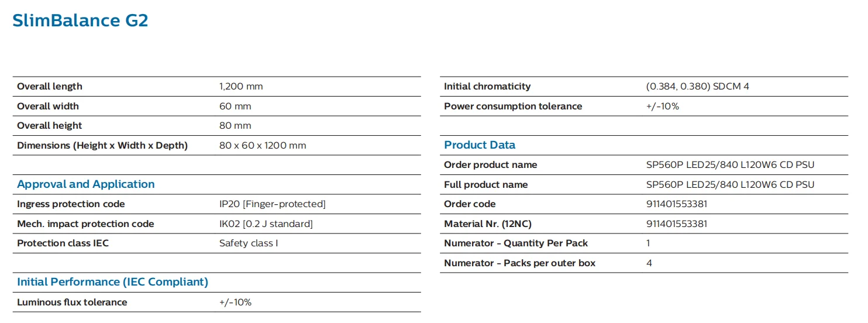This screenshot has width=868, height=323.
Task: Click Power consumption tolerance value +/-10%
Action: click(x=662, y=106)
